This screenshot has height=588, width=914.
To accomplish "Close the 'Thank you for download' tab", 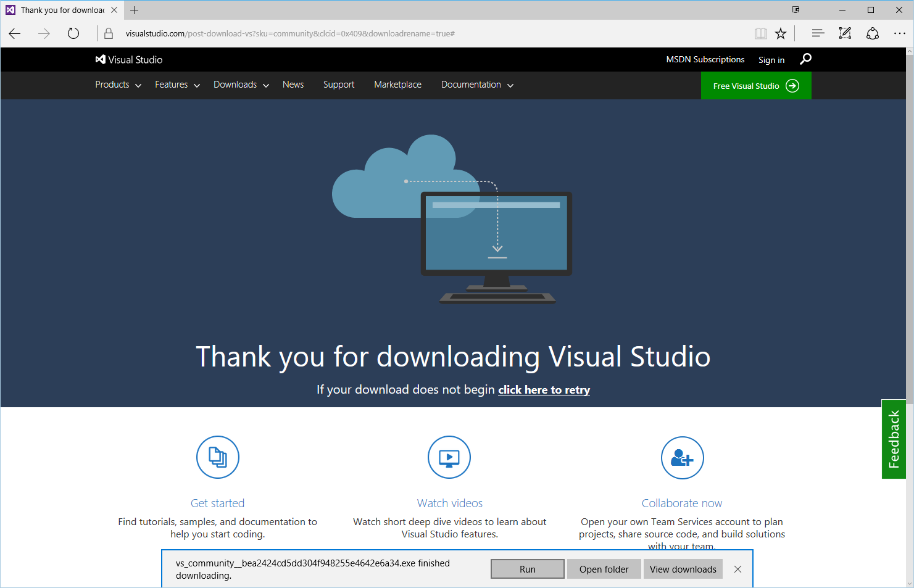I will click(x=114, y=10).
